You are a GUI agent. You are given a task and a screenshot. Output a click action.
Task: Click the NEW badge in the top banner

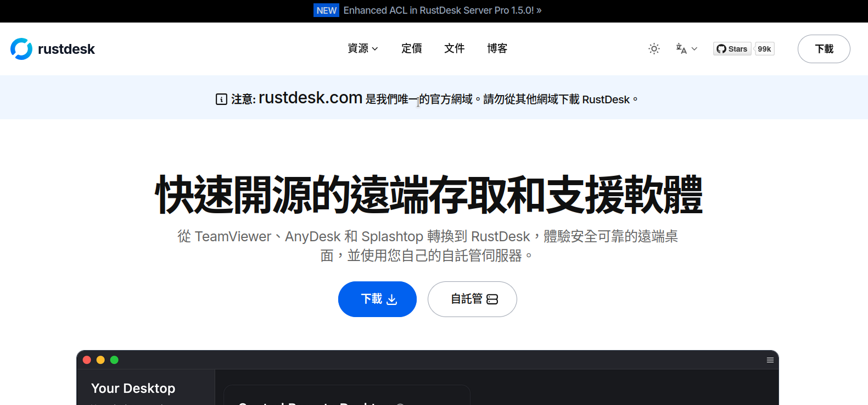click(327, 10)
